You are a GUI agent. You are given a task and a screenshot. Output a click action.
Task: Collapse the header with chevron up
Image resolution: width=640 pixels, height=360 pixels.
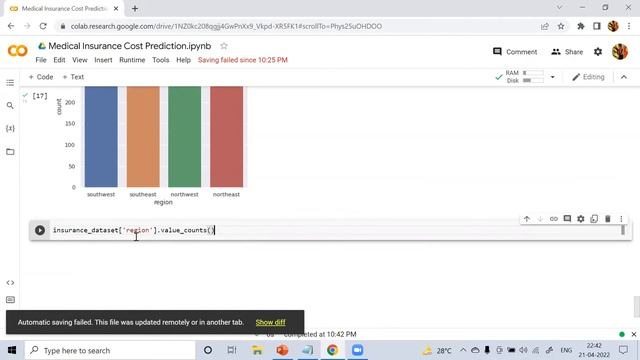click(624, 77)
